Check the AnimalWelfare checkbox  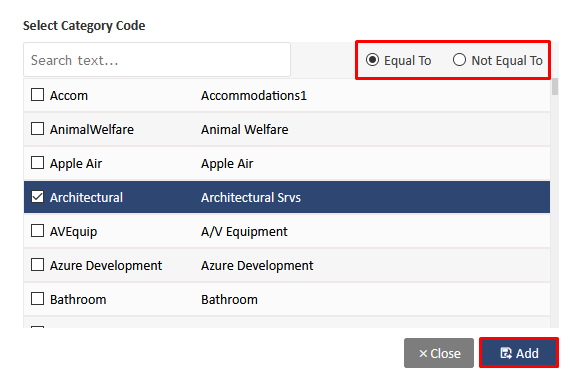click(38, 129)
